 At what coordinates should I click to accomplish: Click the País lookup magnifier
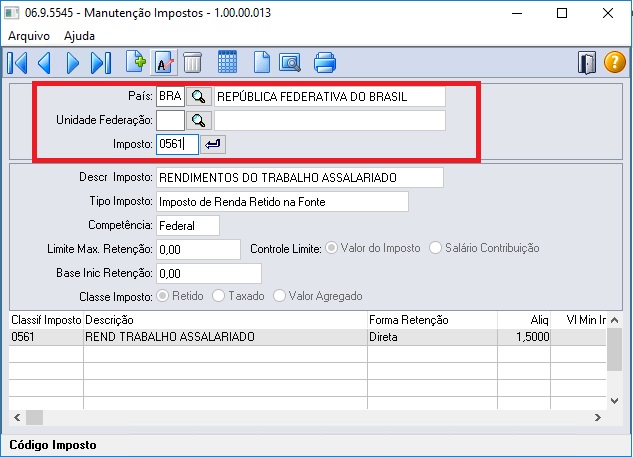click(198, 96)
